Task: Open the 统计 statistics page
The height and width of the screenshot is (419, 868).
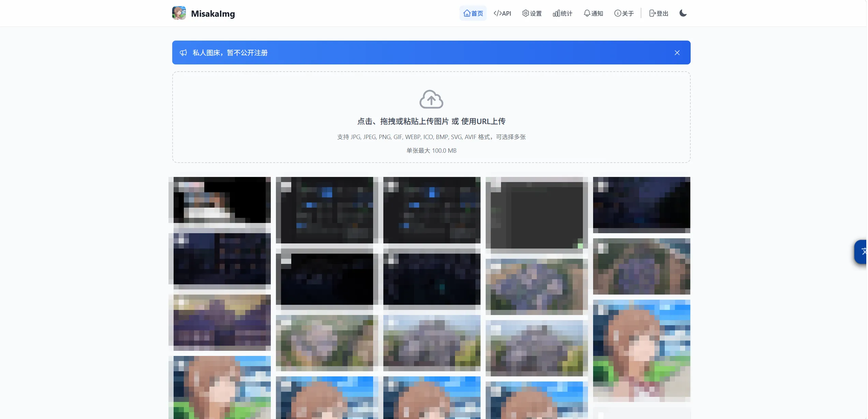Action: (x=562, y=13)
